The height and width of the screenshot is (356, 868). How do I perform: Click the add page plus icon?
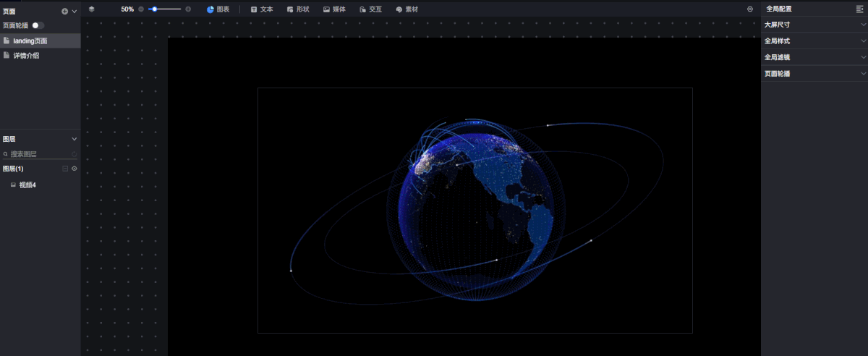[x=64, y=12]
